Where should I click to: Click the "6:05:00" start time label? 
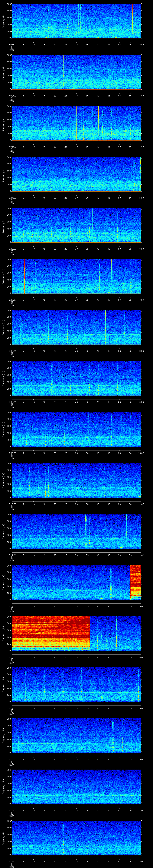(12, 249)
